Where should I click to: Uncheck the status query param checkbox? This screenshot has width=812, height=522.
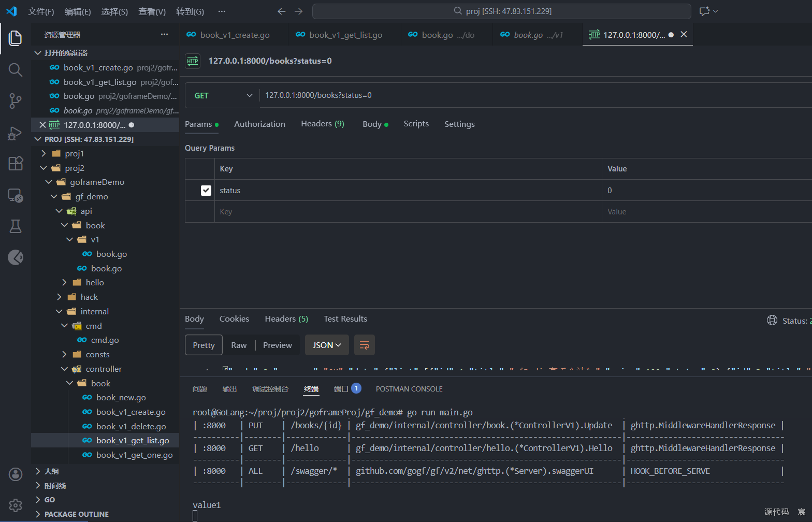[x=206, y=190]
